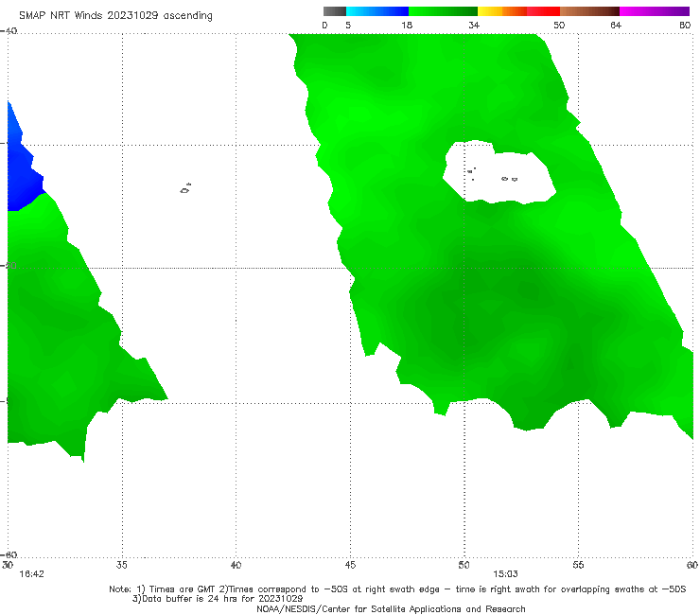Click the brown segment of the color bar
700x615 pixels.
(x=589, y=11)
